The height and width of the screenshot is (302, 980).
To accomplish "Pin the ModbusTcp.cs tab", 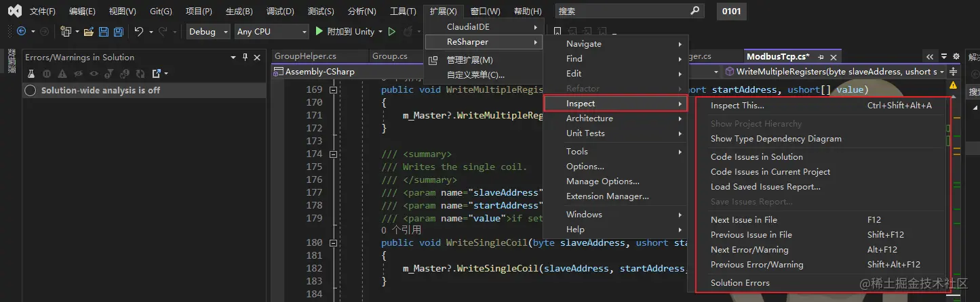I will 821,57.
